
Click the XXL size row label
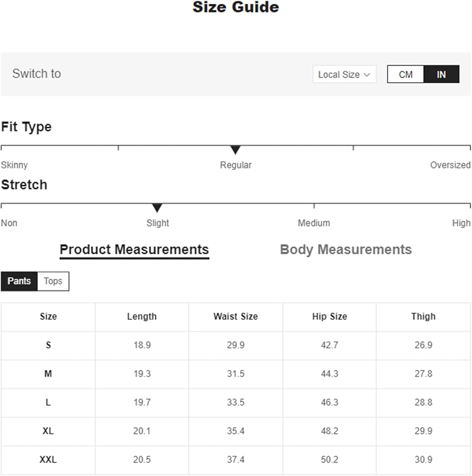48,460
